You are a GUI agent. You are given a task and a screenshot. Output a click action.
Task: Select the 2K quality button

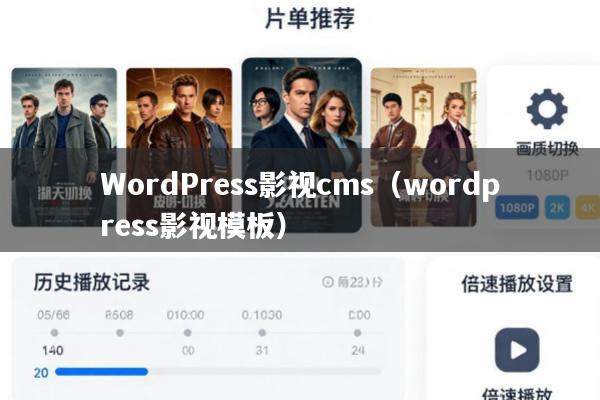click(x=557, y=207)
